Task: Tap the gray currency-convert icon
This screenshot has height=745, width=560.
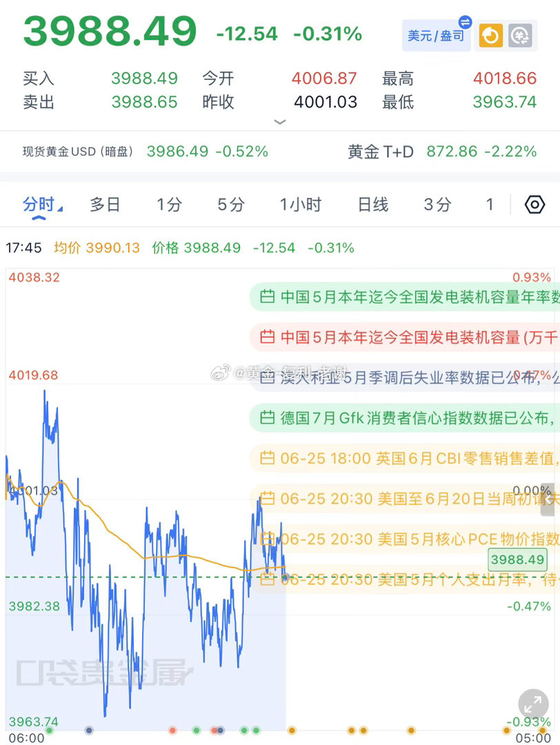Action: coord(520,36)
